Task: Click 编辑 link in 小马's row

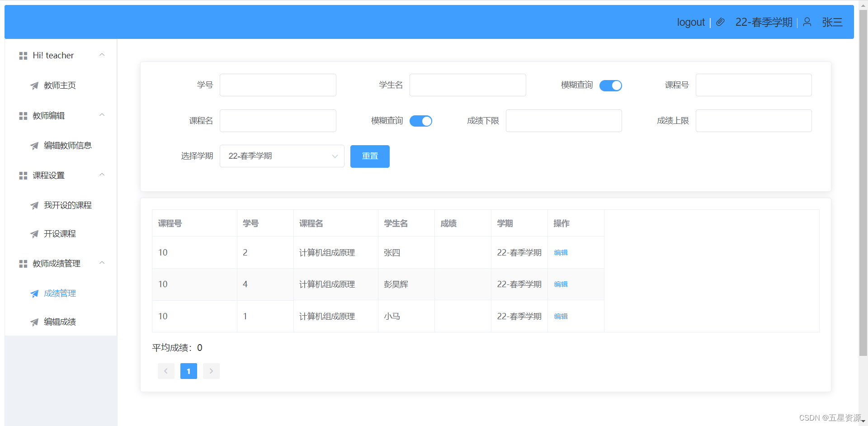Action: [x=561, y=317]
